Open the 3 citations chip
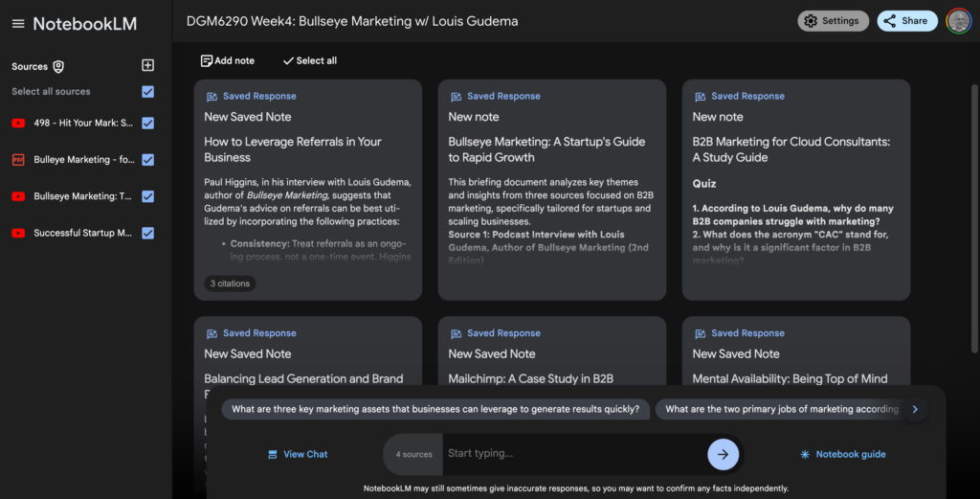The height and width of the screenshot is (499, 980). coord(230,284)
